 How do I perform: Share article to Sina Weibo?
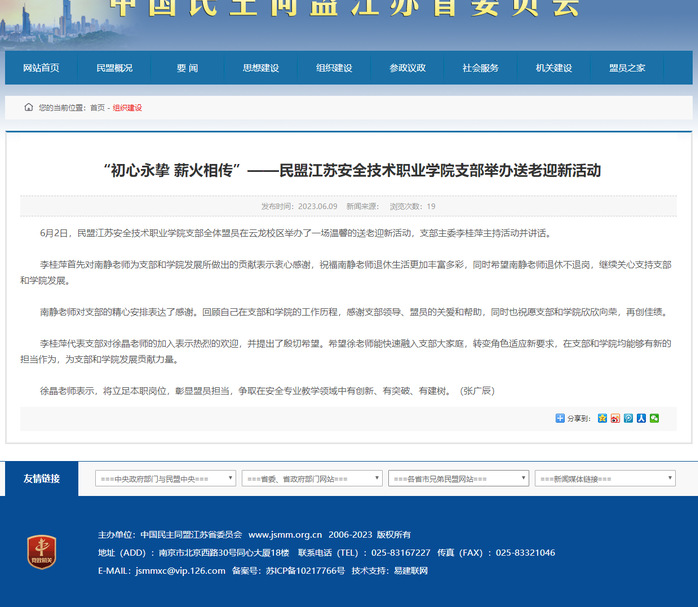point(615,418)
